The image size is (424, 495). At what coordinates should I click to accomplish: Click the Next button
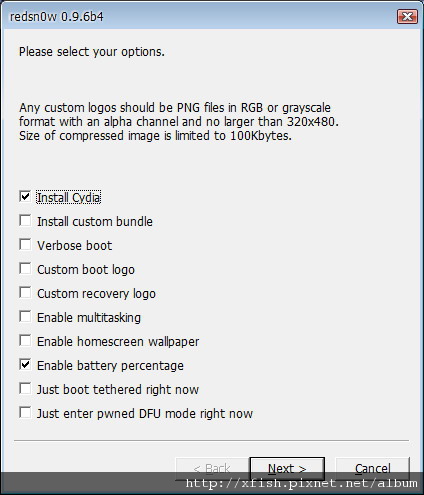pos(287,468)
